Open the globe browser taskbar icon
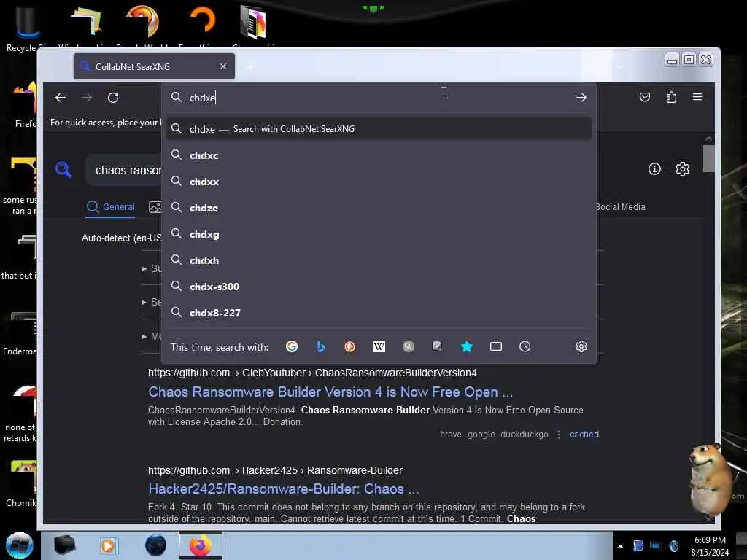 click(155, 545)
